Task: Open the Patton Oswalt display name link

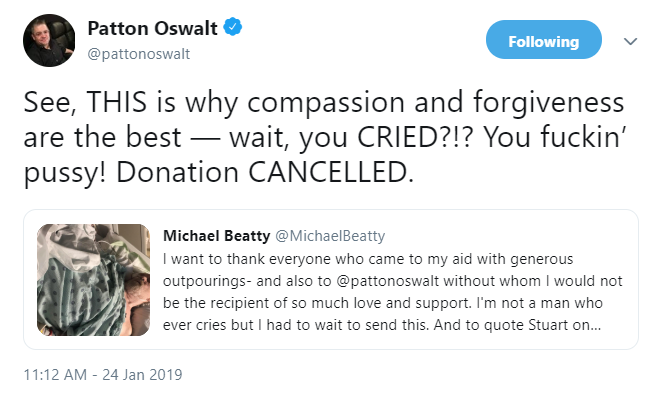Action: pos(152,28)
